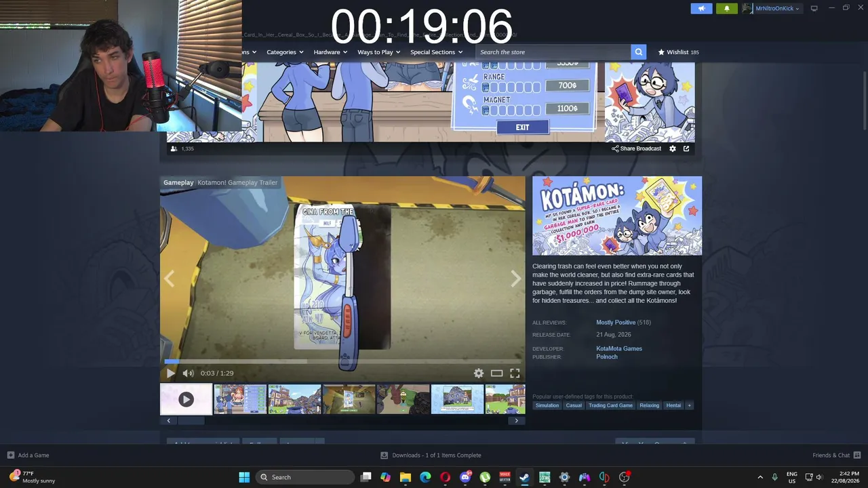
Task: Expand the Special Sections menu
Action: click(437, 52)
